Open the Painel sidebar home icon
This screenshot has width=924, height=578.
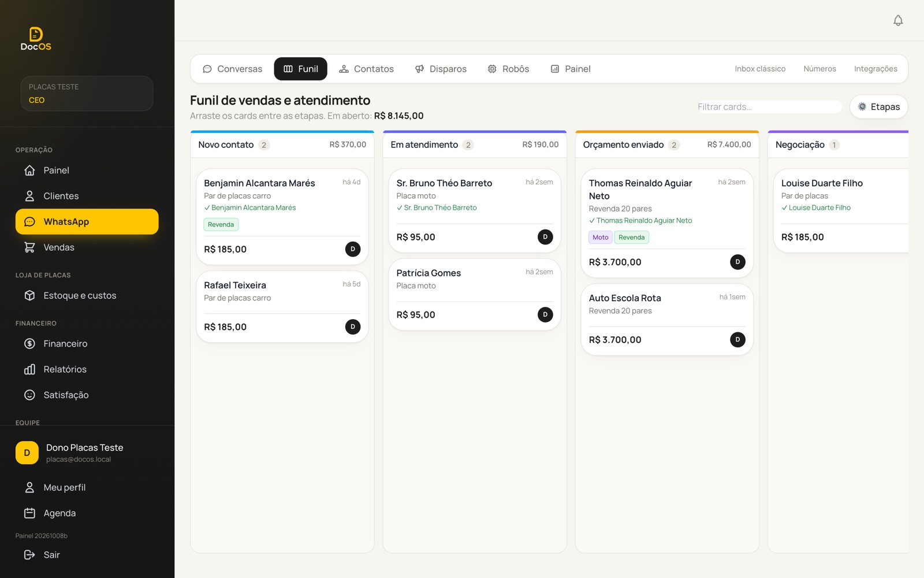[x=29, y=171]
